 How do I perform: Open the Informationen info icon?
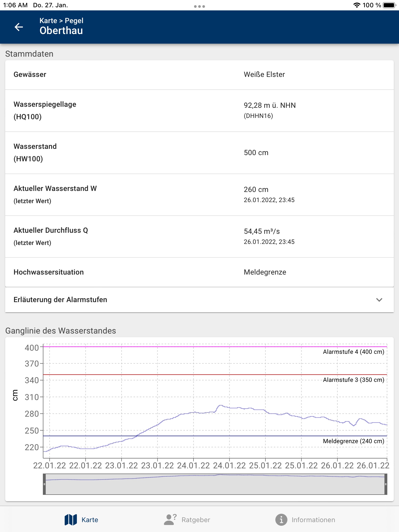281,520
